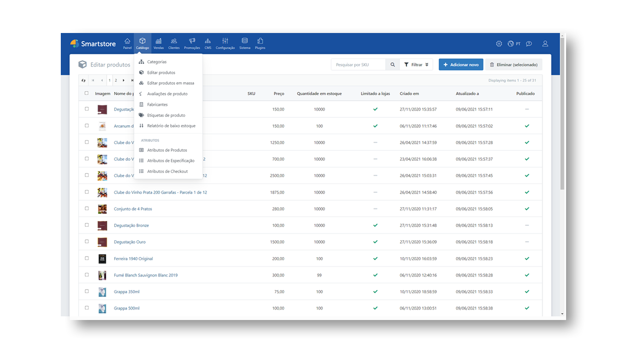629x364 pixels.
Task: Click the Adicionar novo button
Action: pyautogui.click(x=461, y=65)
